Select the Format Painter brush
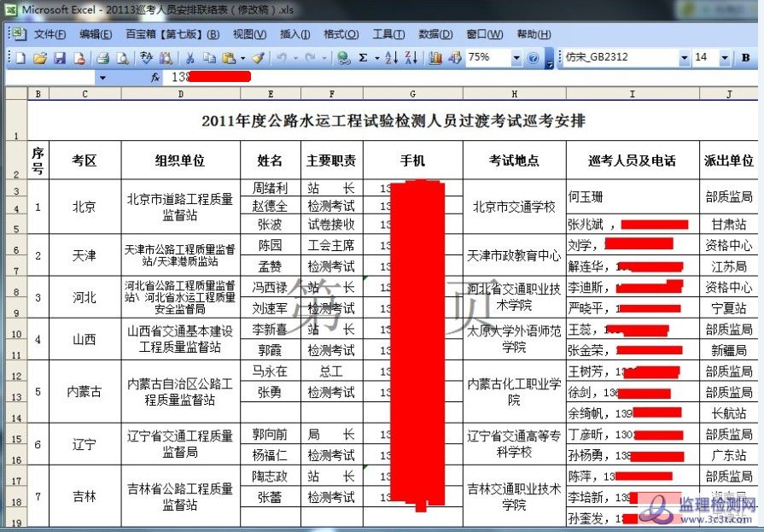This screenshot has width=764, height=532. pyautogui.click(x=258, y=58)
